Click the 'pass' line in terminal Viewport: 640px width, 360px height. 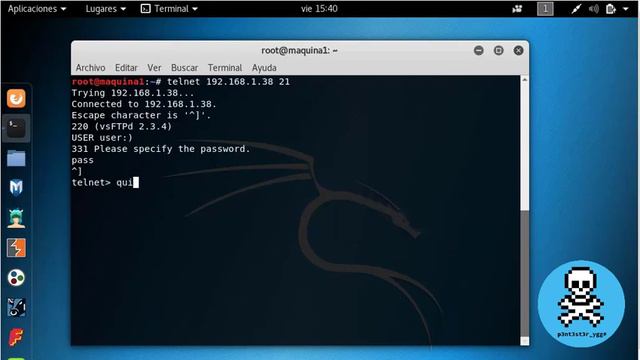(82, 160)
